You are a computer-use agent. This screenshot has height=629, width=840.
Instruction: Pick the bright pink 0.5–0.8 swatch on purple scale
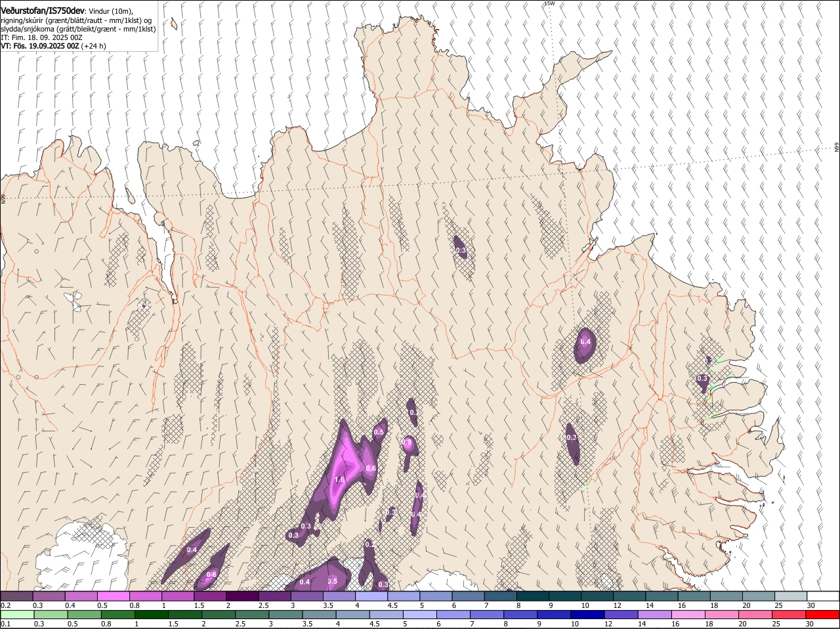(x=113, y=596)
